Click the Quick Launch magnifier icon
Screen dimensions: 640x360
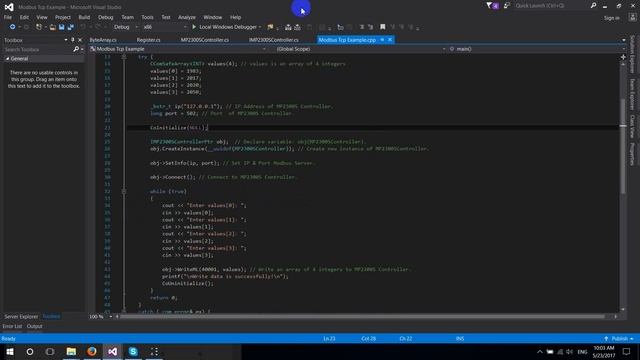(x=593, y=6)
